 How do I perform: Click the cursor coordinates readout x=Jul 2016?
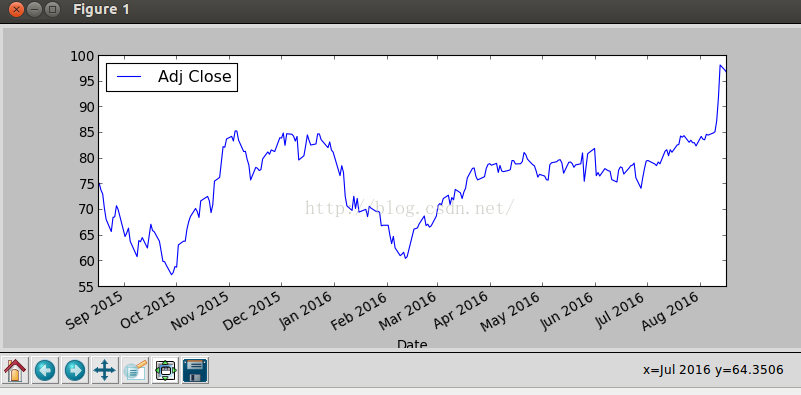(713, 370)
